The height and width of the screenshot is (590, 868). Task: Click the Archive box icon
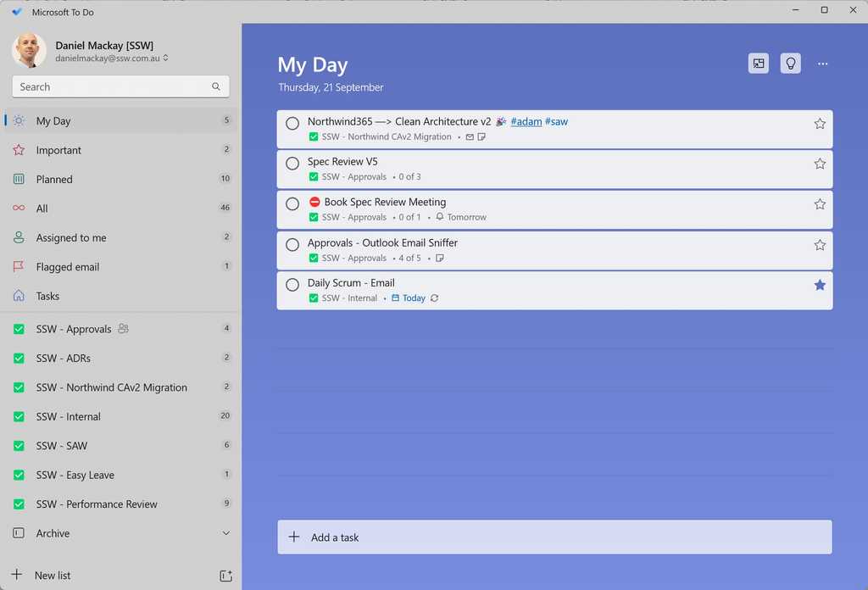pos(19,533)
